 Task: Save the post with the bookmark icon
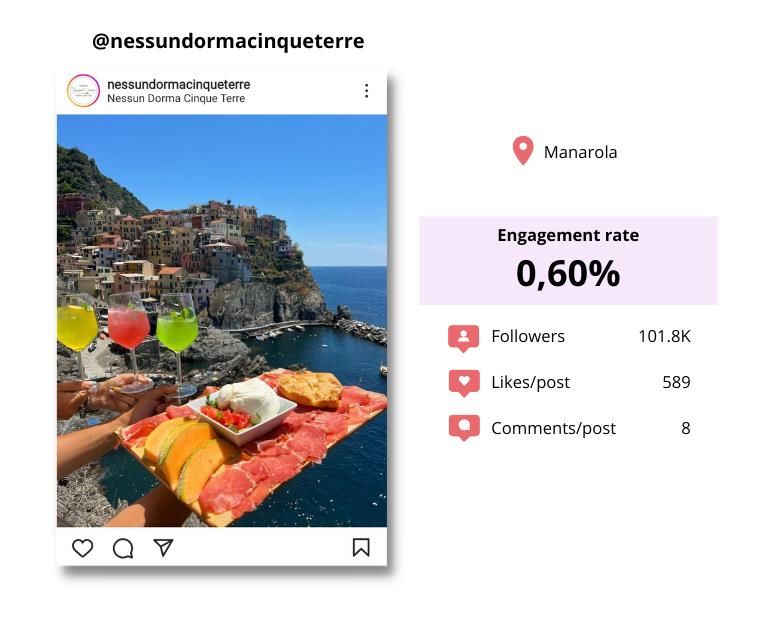(x=361, y=547)
